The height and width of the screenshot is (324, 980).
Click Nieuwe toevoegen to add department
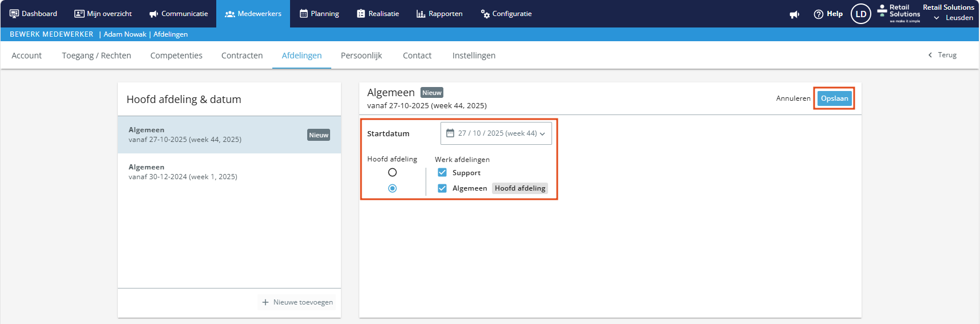click(x=297, y=302)
